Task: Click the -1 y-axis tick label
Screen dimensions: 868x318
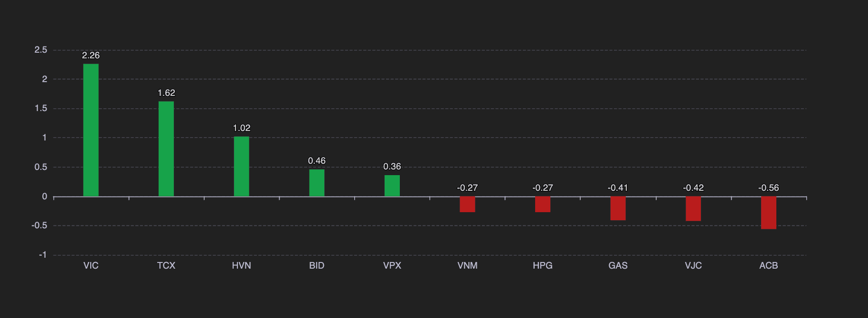Action: click(x=43, y=255)
